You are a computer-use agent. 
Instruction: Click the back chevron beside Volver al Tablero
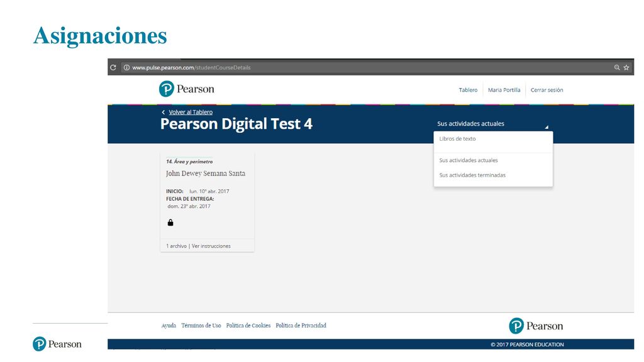pyautogui.click(x=164, y=112)
